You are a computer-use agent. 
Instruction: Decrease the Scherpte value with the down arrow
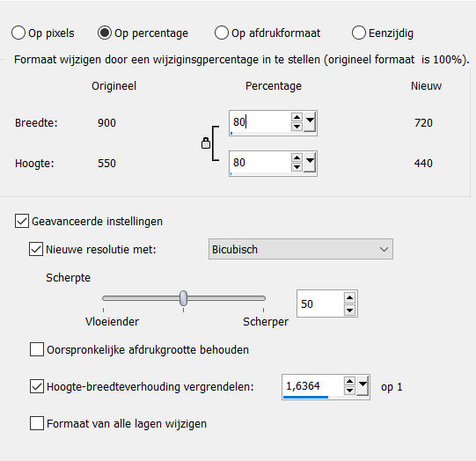349,311
